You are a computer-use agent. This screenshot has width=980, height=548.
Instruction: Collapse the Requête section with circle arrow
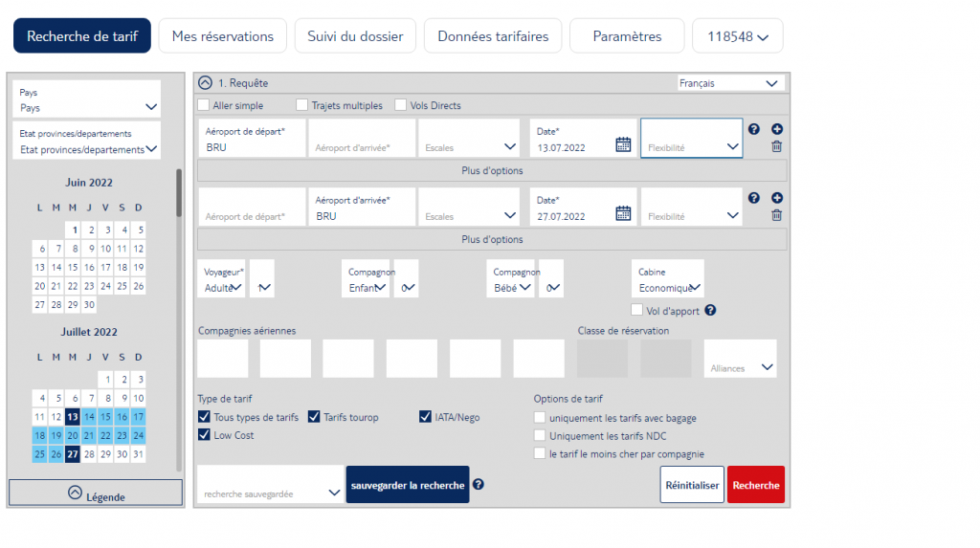(x=205, y=83)
